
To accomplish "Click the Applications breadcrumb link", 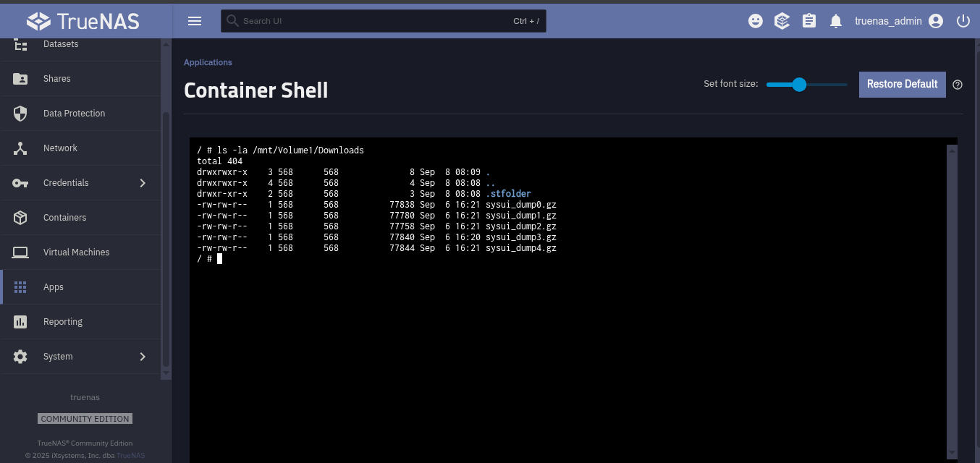I will [208, 62].
